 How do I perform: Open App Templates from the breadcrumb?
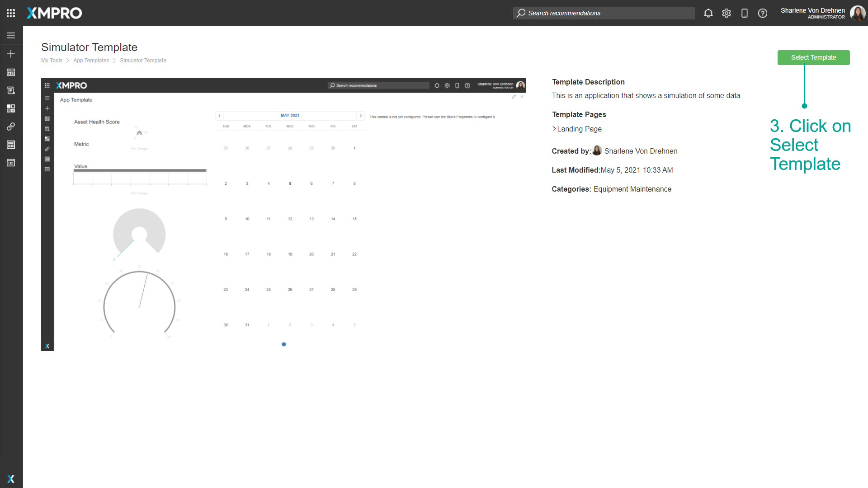point(91,60)
